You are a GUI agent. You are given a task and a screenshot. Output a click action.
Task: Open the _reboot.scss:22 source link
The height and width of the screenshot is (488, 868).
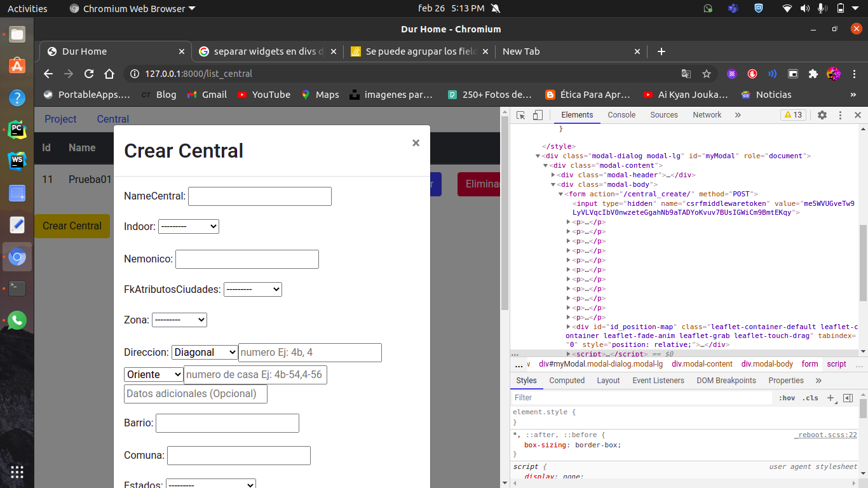click(825, 435)
